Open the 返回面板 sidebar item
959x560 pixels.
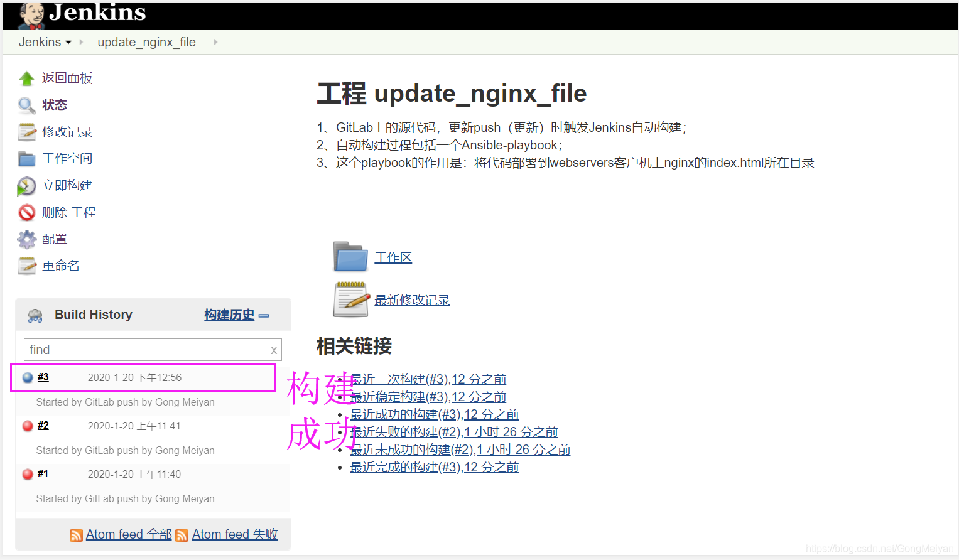(x=67, y=78)
